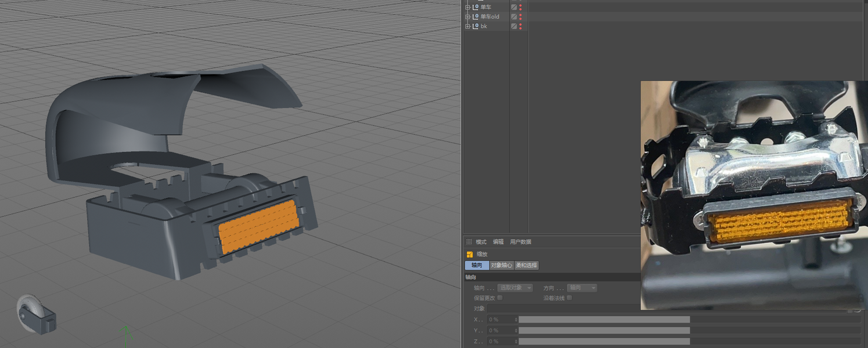
Task: Toggle editor visibility dot for bk
Action: [x=520, y=25]
